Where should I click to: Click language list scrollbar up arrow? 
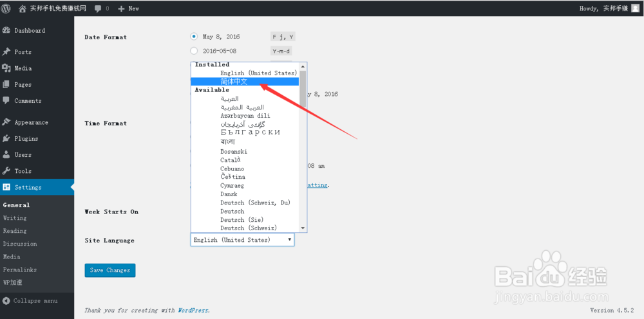coord(303,66)
